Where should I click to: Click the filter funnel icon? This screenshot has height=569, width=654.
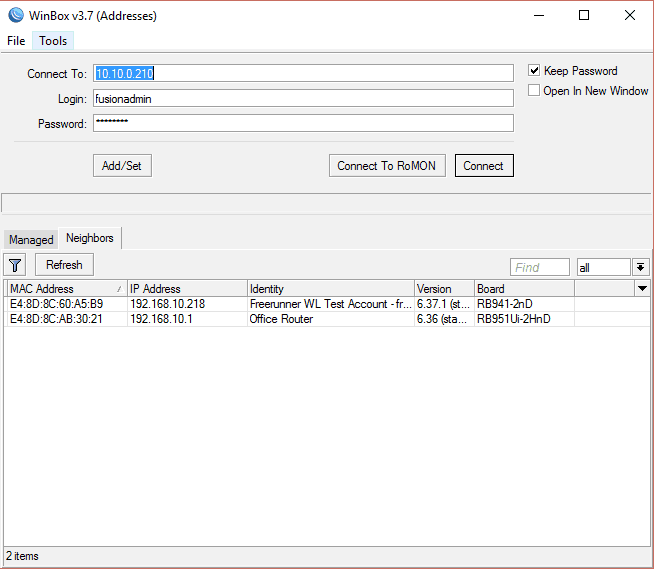click(15, 265)
